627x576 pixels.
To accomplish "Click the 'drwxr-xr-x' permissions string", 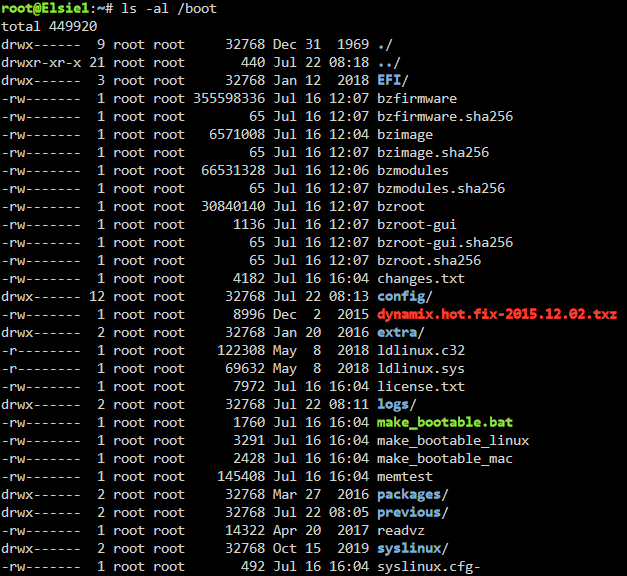I will pyautogui.click(x=41, y=62).
